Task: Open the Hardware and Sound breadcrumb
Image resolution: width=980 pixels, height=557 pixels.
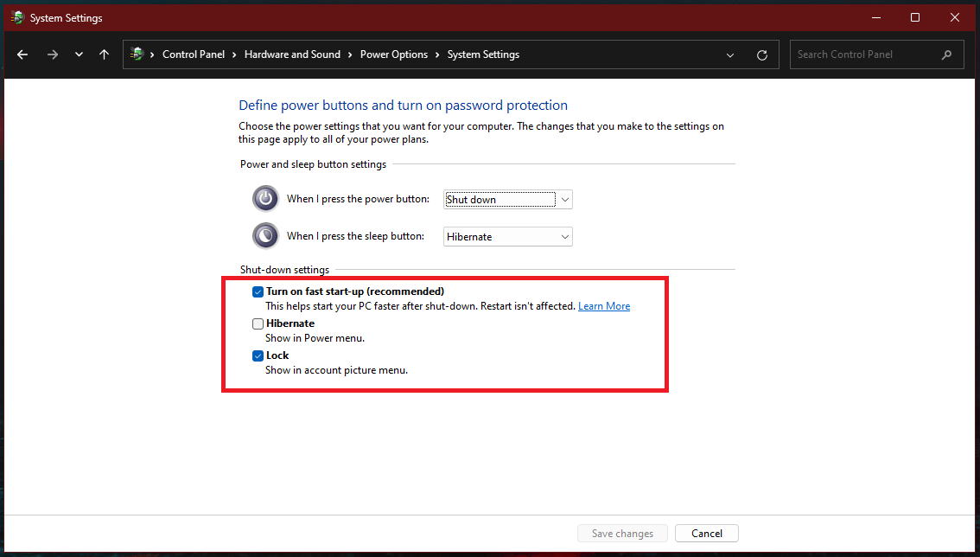Action: (x=292, y=54)
